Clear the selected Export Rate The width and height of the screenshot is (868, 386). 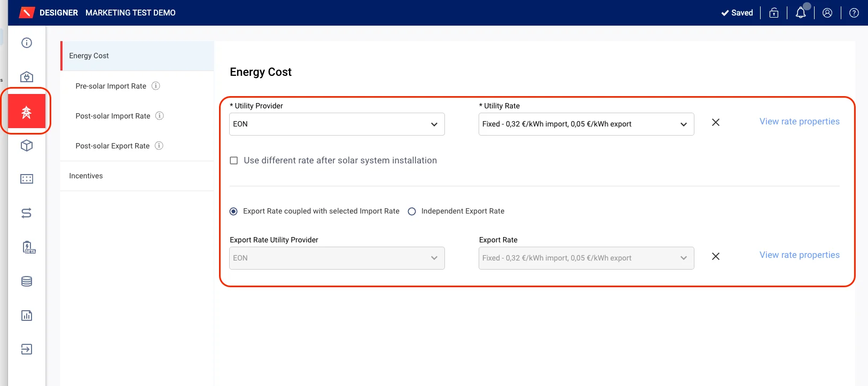click(716, 256)
